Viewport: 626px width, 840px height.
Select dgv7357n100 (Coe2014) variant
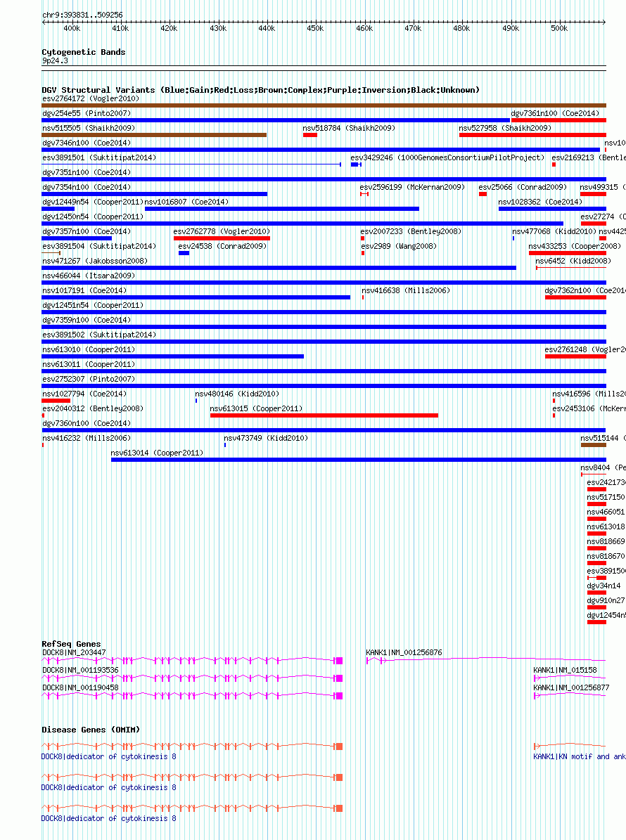click(77, 238)
